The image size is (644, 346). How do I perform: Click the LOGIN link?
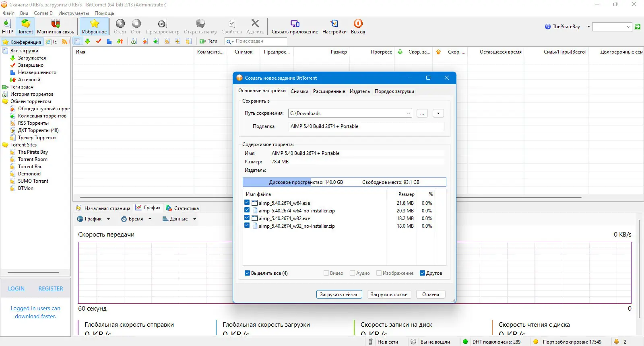pyautogui.click(x=16, y=288)
